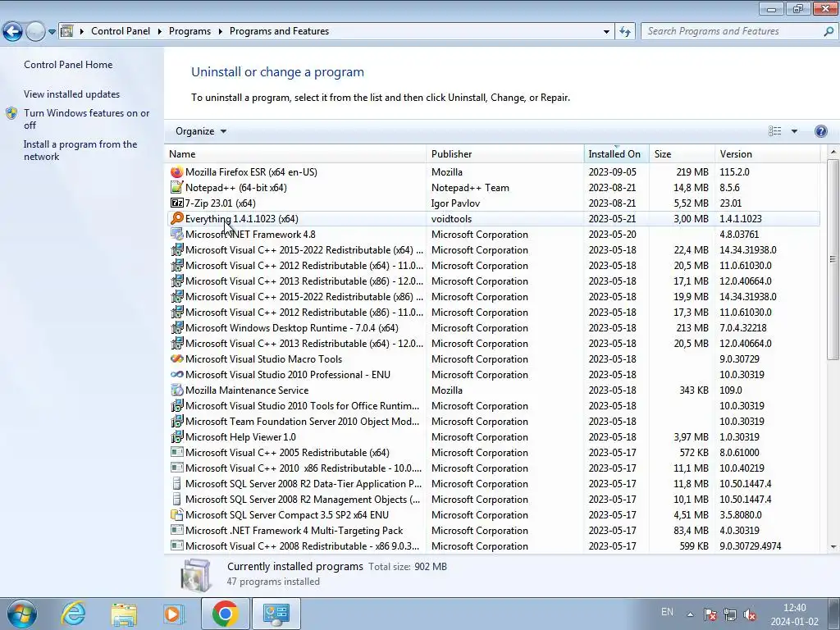This screenshot has width=840, height=630.
Task: Sort by the Publisher column header
Action: 505,153
